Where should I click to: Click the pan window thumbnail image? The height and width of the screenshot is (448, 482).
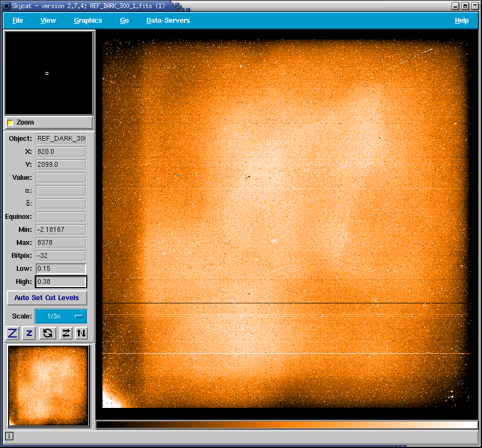pos(49,386)
